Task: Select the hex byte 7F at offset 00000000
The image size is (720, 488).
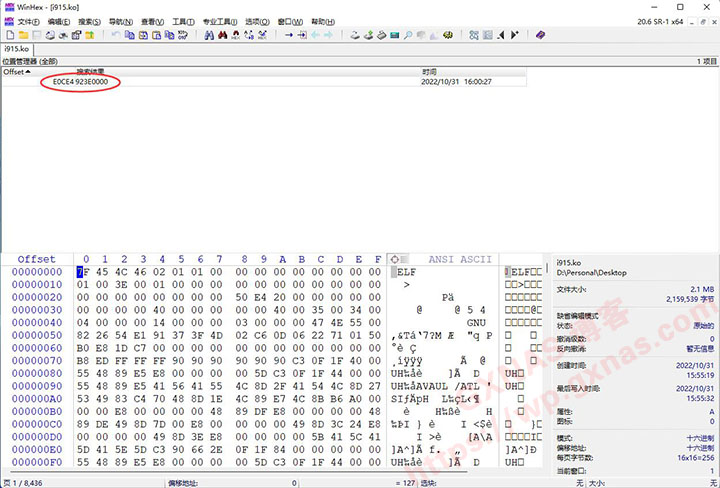Action: (x=81, y=272)
